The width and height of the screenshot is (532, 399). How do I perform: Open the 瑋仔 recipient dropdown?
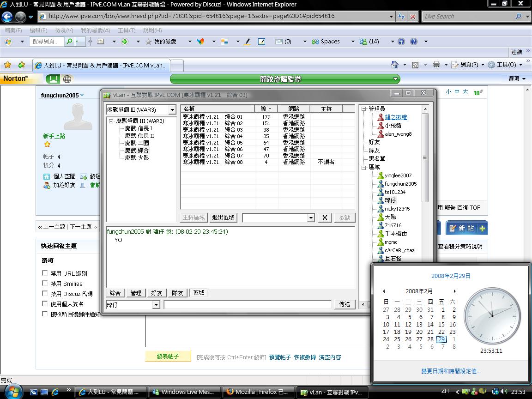coord(156,305)
